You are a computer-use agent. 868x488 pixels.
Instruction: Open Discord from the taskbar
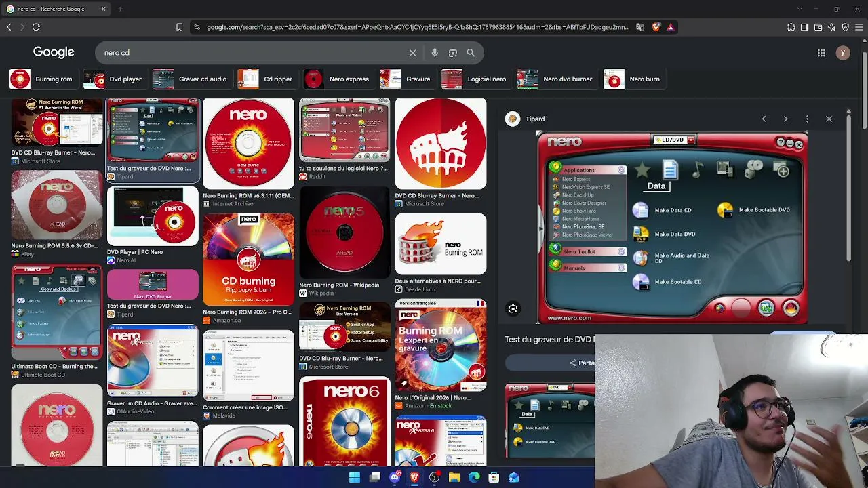tap(395, 477)
